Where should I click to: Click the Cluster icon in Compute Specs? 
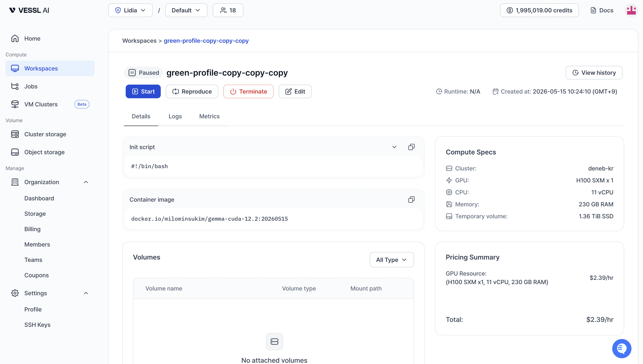tap(449, 169)
